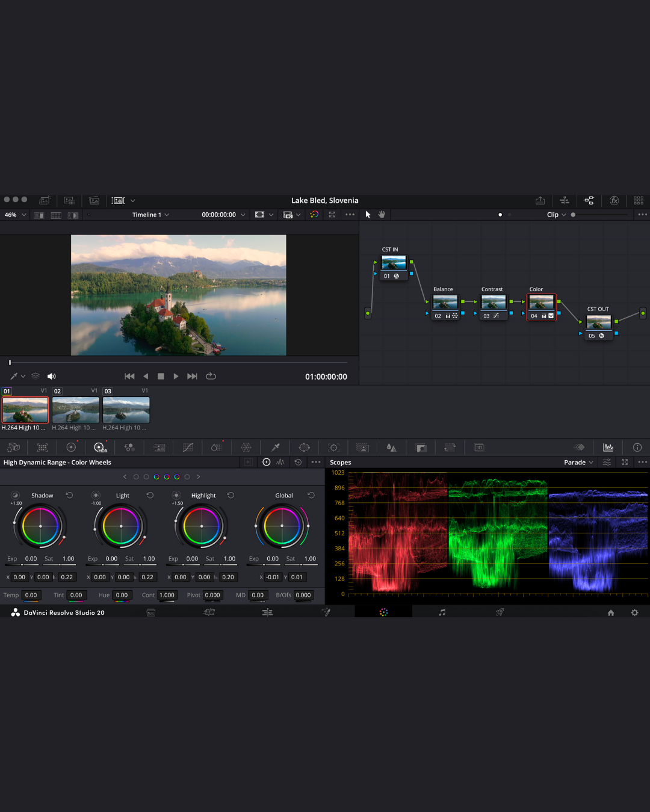Open the Clip dropdown above the node graph
The height and width of the screenshot is (812, 650).
pos(556,215)
